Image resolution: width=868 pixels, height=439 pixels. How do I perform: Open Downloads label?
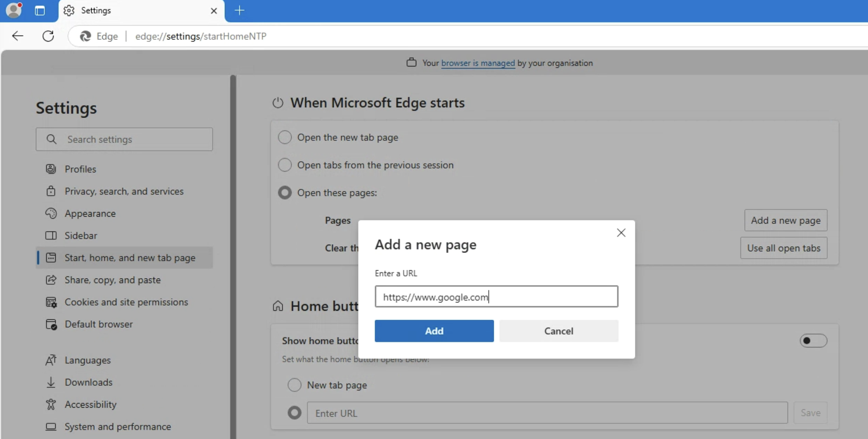pyautogui.click(x=88, y=382)
